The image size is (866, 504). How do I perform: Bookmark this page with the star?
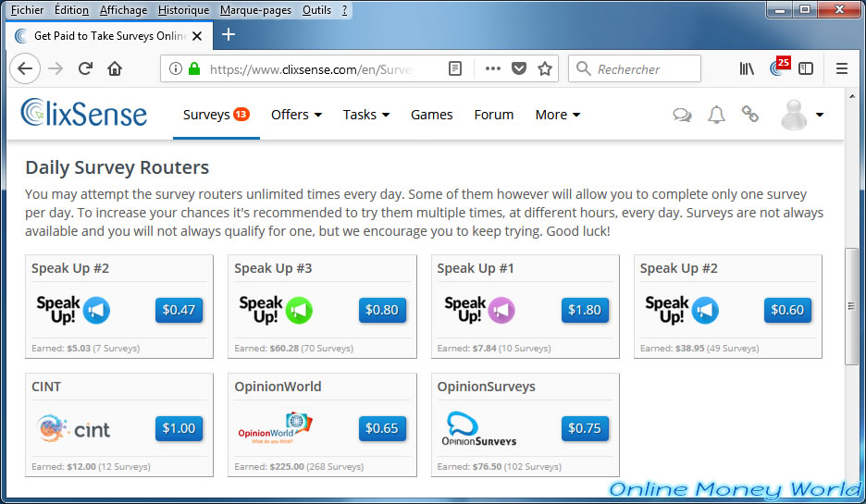545,68
